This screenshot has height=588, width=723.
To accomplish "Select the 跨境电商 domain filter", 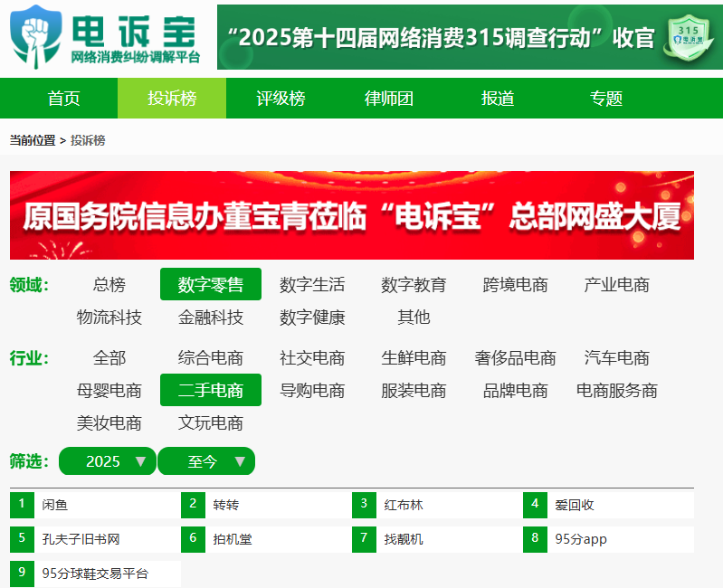I will pyautogui.click(x=515, y=284).
